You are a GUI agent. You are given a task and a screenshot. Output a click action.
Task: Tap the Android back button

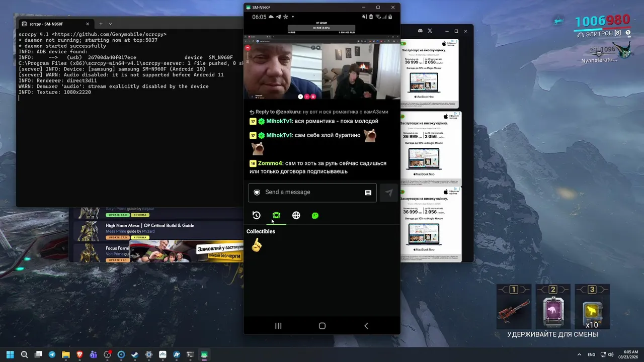click(366, 326)
